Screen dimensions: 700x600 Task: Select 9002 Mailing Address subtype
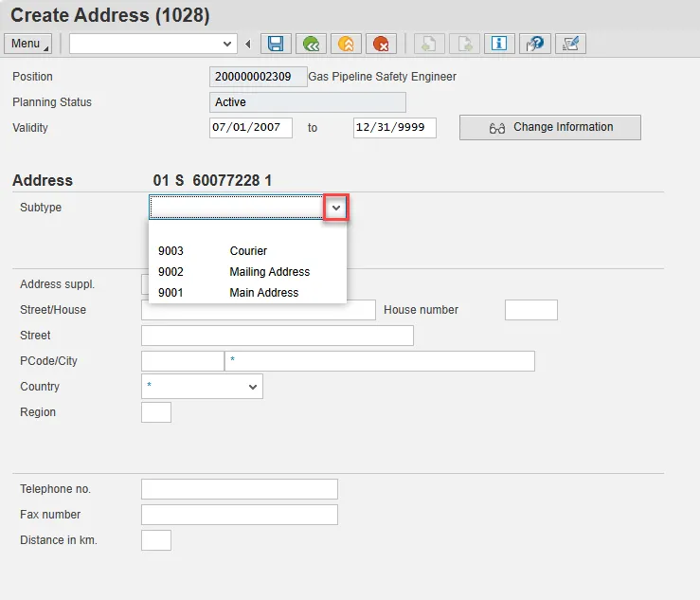247,272
